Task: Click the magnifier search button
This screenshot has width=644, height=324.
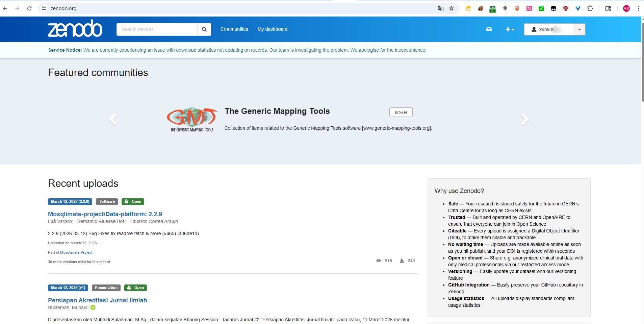Action: click(x=204, y=29)
